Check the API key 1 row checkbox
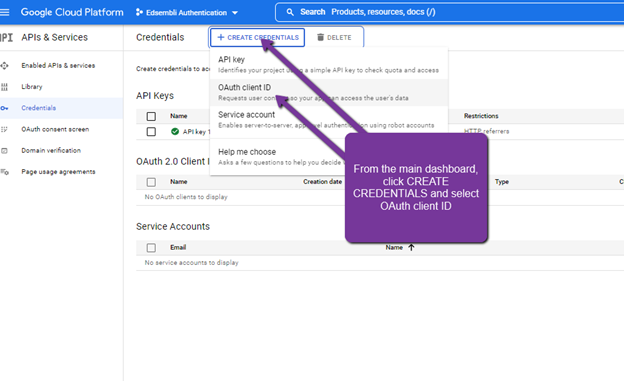 (151, 132)
